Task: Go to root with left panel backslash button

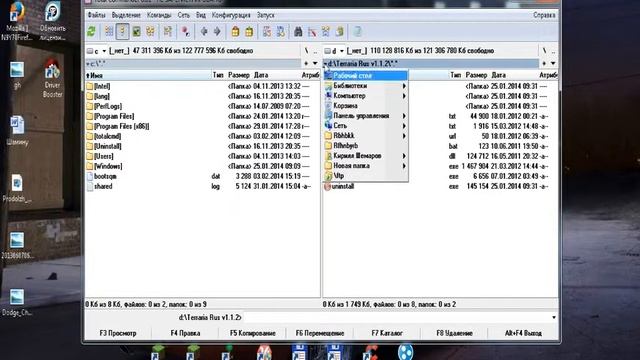Action: click(307, 51)
